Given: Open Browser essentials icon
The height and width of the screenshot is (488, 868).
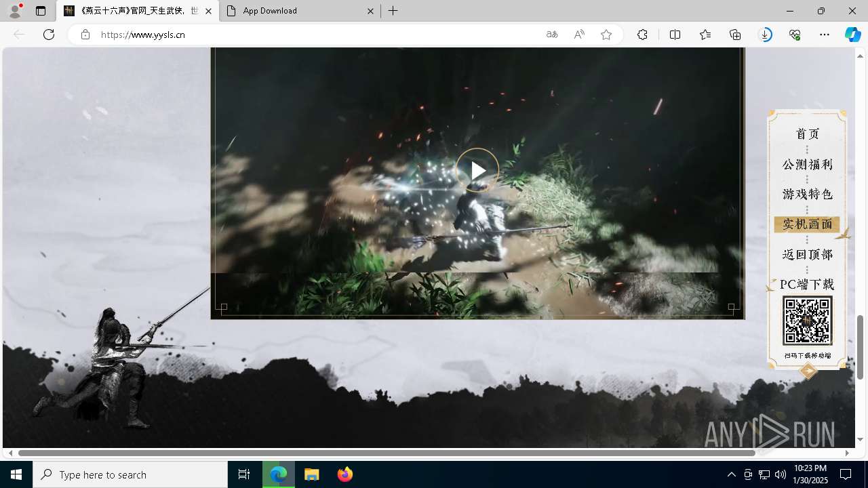Looking at the screenshot, I should [795, 35].
